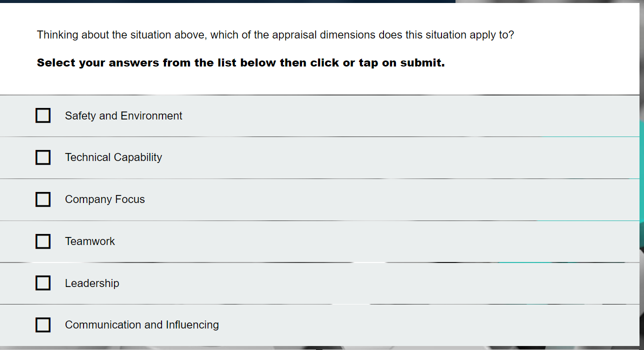
Task: Click empty space in Safety and Environment row
Action: (x=375, y=115)
